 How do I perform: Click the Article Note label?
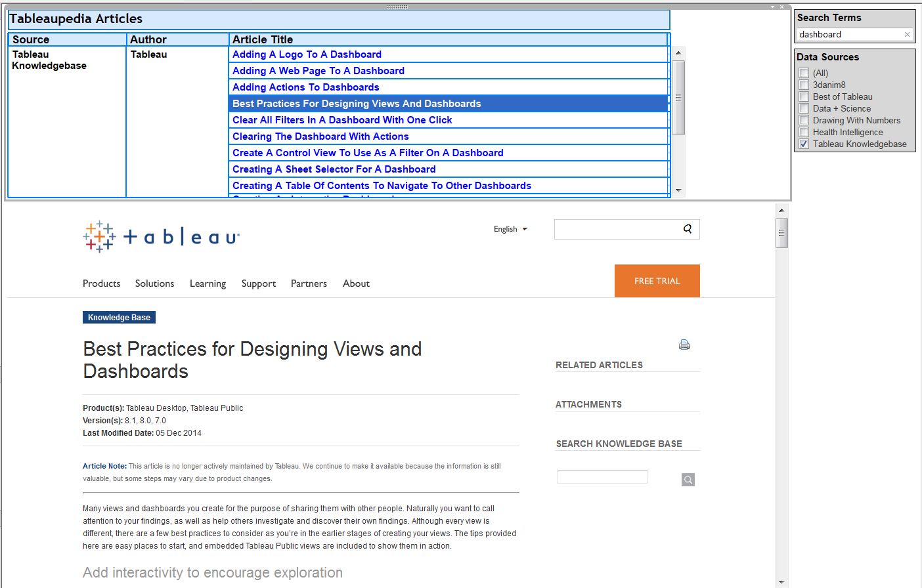pyautogui.click(x=104, y=466)
